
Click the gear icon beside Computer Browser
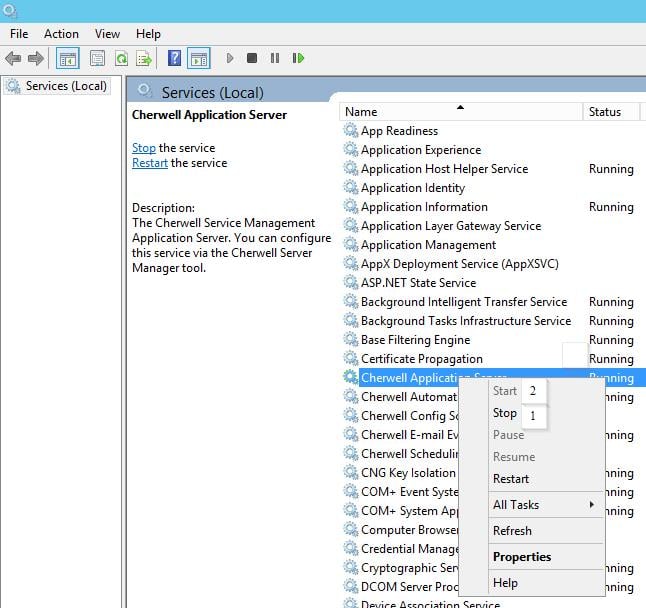pos(351,529)
